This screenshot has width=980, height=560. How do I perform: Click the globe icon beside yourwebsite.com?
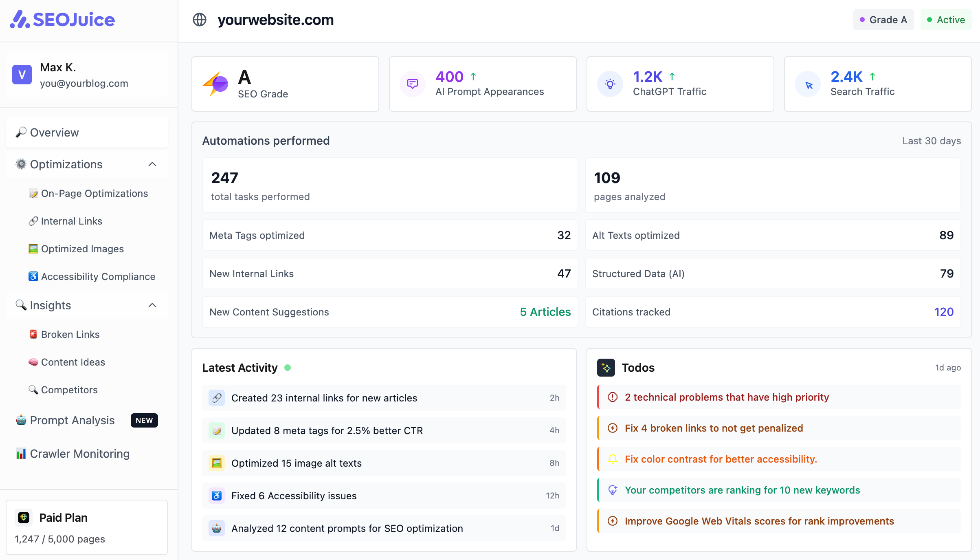click(x=200, y=19)
